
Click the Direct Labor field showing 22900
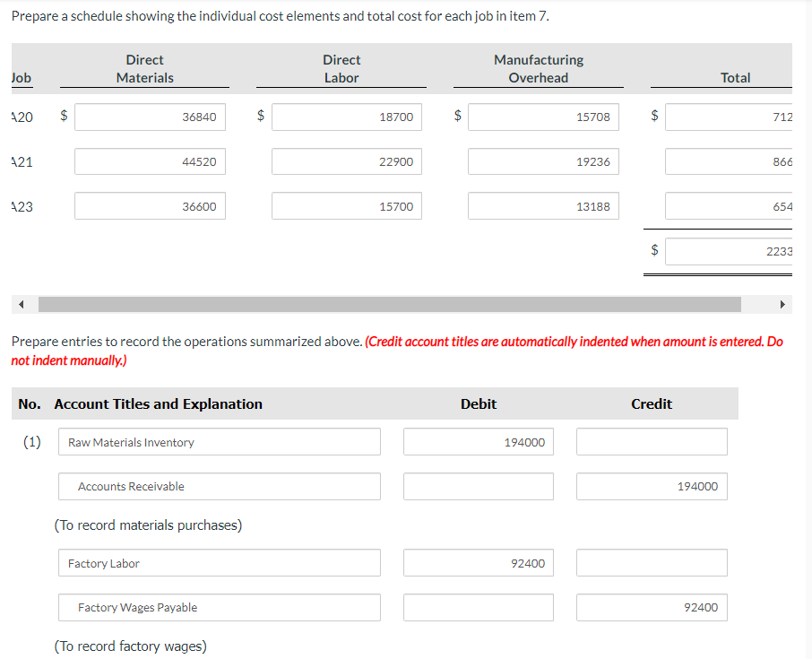click(x=346, y=161)
